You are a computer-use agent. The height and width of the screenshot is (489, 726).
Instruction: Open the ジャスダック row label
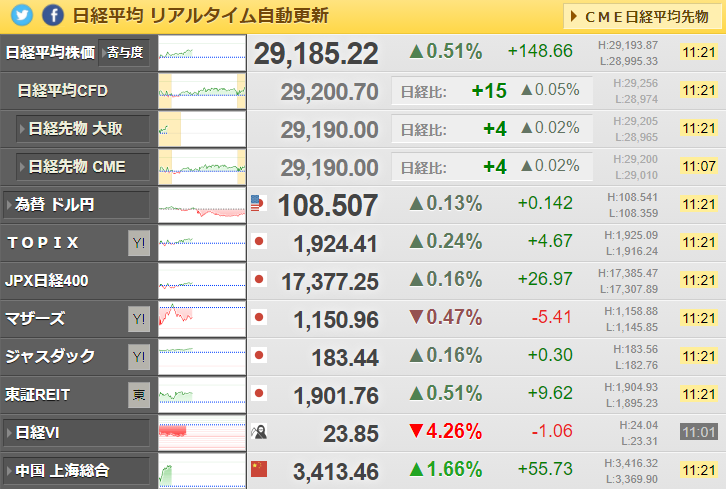(x=50, y=357)
